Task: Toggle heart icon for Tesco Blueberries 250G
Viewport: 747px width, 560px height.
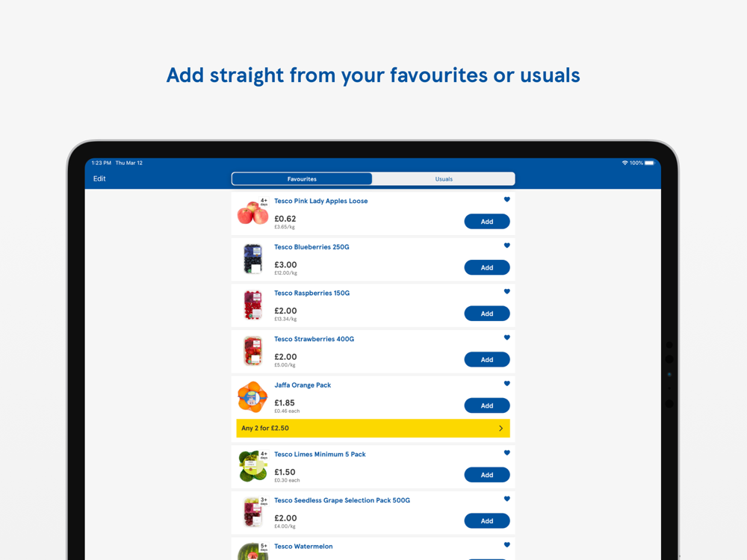Action: (507, 246)
